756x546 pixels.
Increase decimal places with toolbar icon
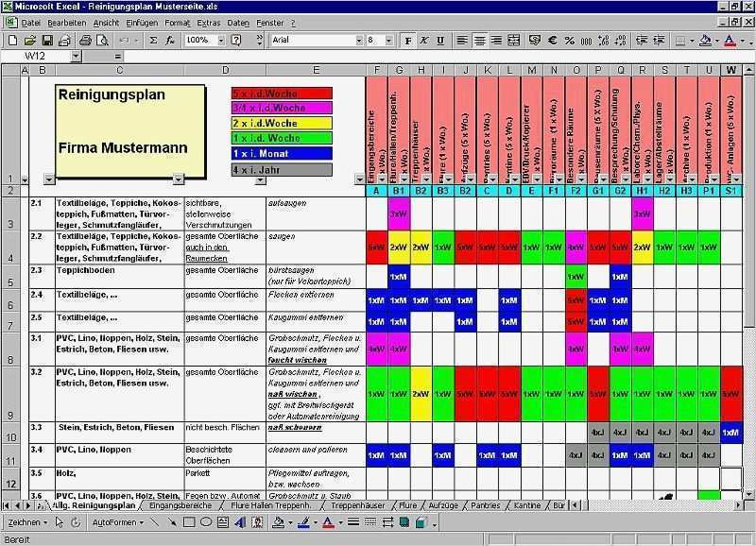point(602,42)
